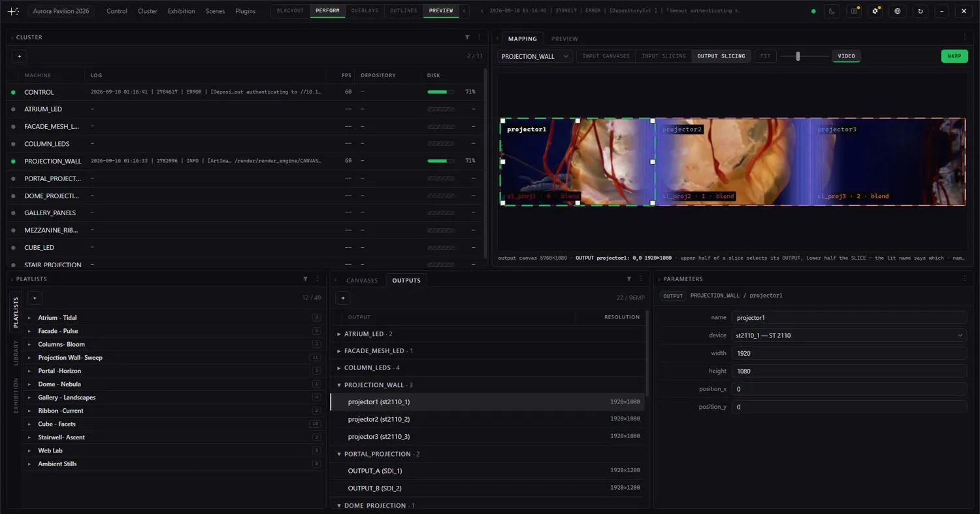
Task: Toggle dark mode with the moon icon
Action: pos(832,11)
